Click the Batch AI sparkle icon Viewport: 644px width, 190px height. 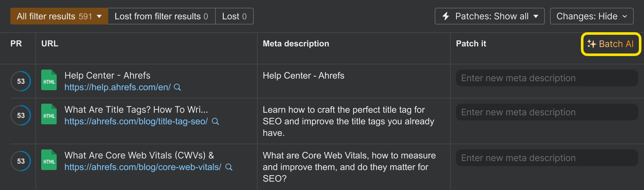coord(592,44)
